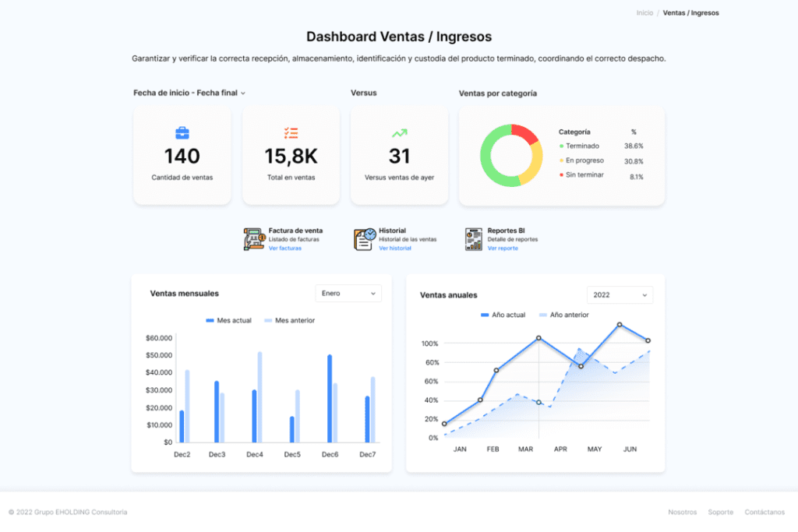Click the donut chart in Ventas por categoría
Image resolution: width=798 pixels, height=532 pixels.
pyautogui.click(x=510, y=155)
